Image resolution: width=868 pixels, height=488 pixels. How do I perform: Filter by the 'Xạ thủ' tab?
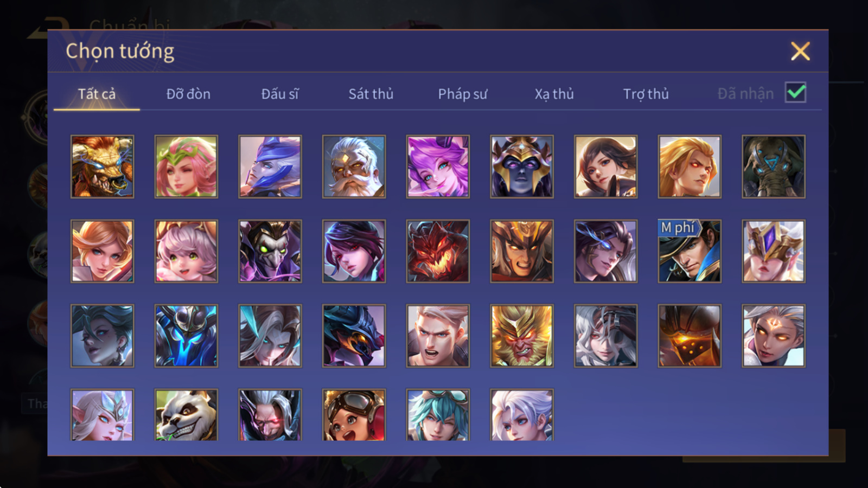554,94
